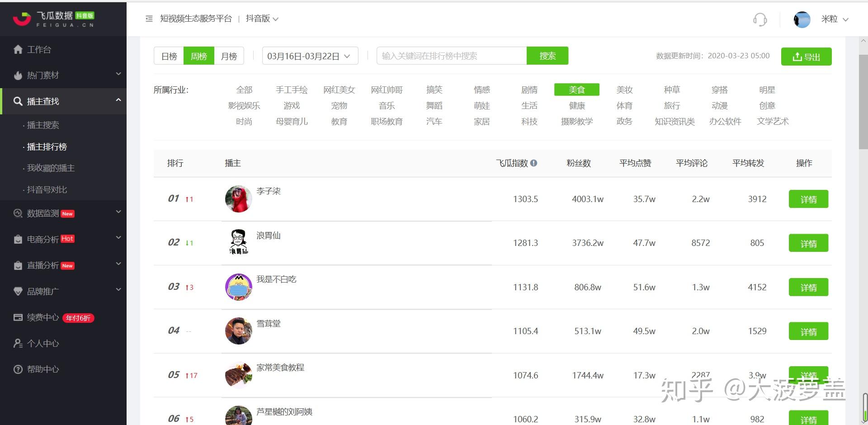Open 详情 for 浪胃仙
The image size is (868, 425).
(808, 243)
